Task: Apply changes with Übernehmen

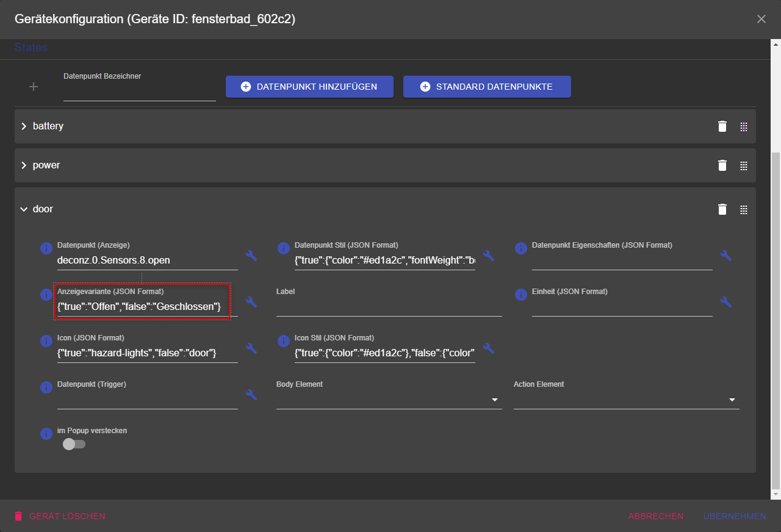Action: (x=735, y=516)
